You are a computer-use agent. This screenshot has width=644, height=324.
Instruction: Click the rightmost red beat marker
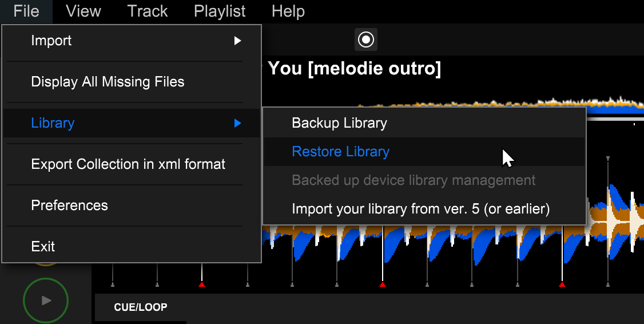tap(562, 284)
